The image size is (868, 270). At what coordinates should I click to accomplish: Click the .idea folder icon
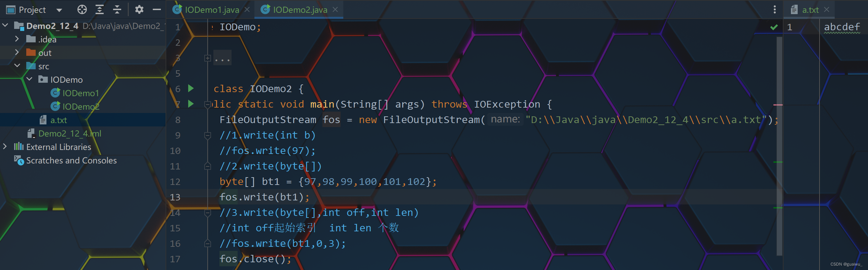pos(31,39)
